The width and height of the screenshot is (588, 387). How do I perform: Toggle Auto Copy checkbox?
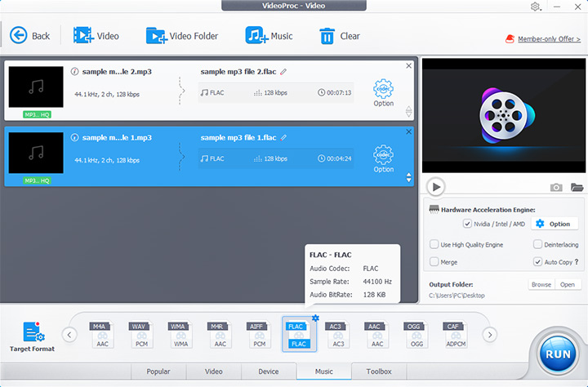click(537, 262)
